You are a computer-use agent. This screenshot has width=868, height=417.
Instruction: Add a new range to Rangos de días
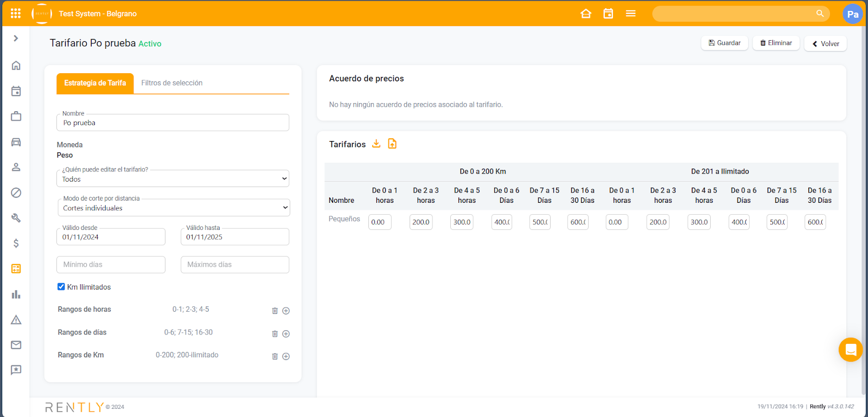point(286,333)
